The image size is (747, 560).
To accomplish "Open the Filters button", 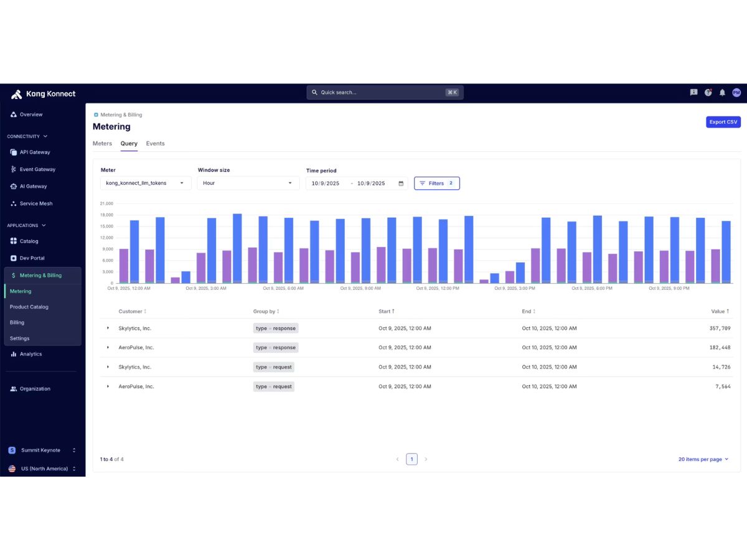I will pos(437,184).
